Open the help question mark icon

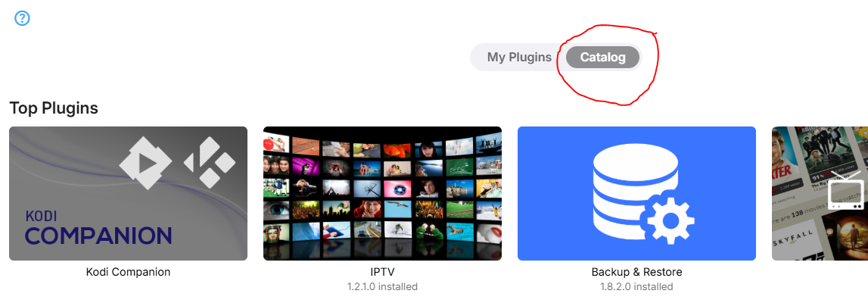pyautogui.click(x=22, y=18)
